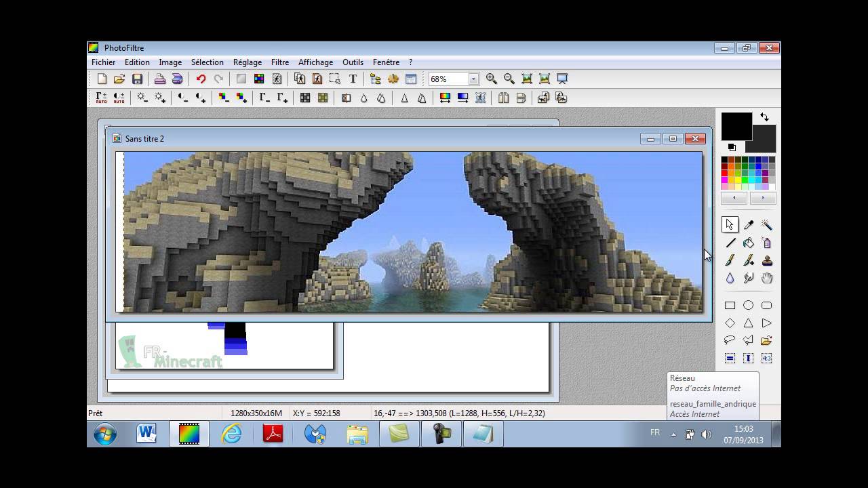Swap foreground and background colors

(764, 117)
